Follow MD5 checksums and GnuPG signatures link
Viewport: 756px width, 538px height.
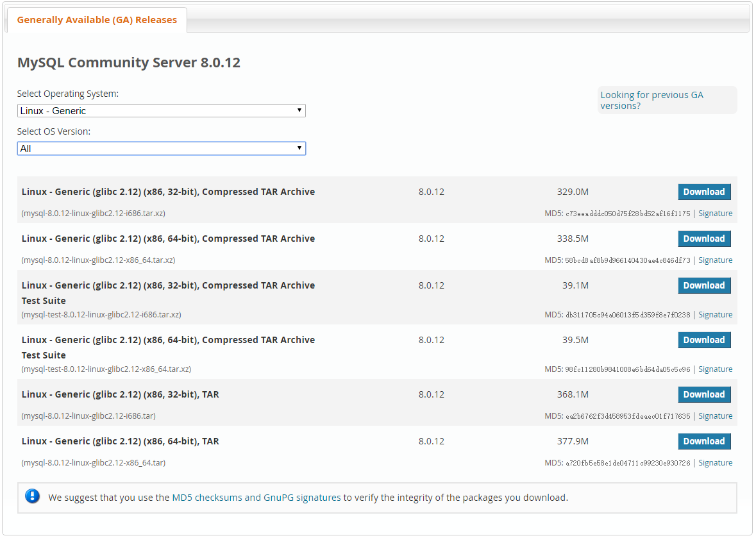pyautogui.click(x=256, y=498)
